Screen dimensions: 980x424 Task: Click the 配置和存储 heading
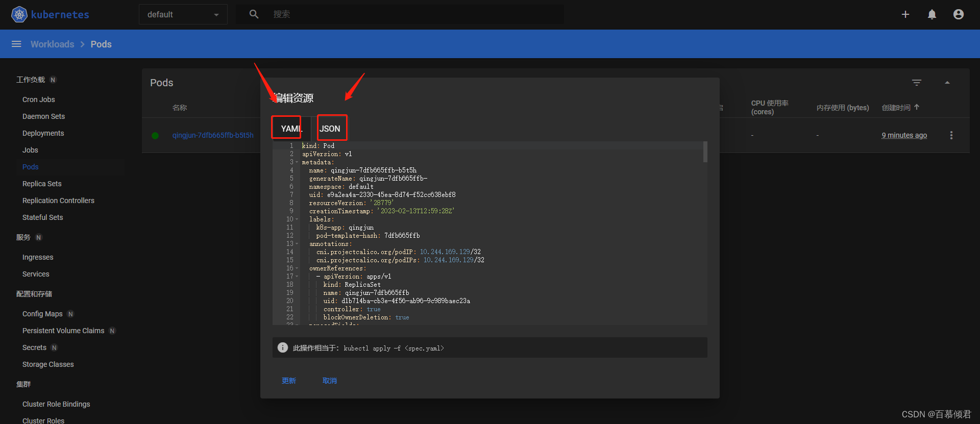coord(34,294)
